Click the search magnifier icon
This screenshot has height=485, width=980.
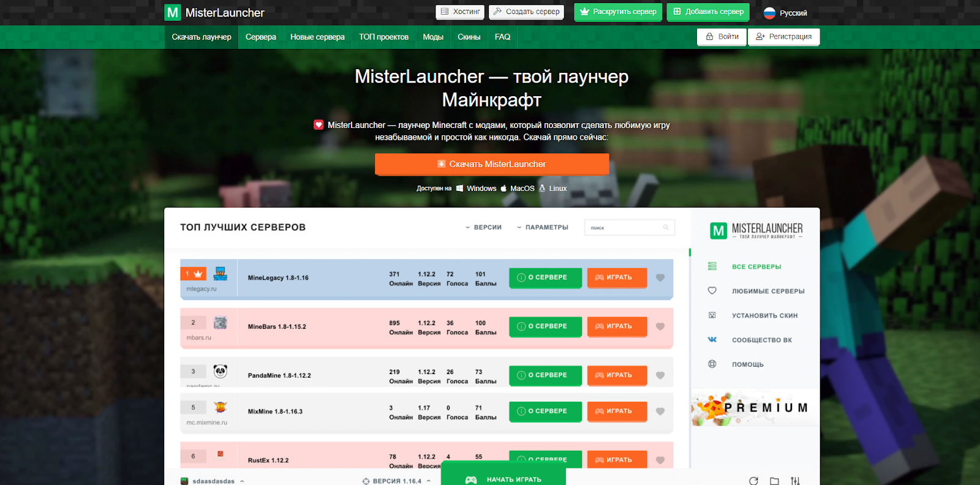tap(666, 227)
